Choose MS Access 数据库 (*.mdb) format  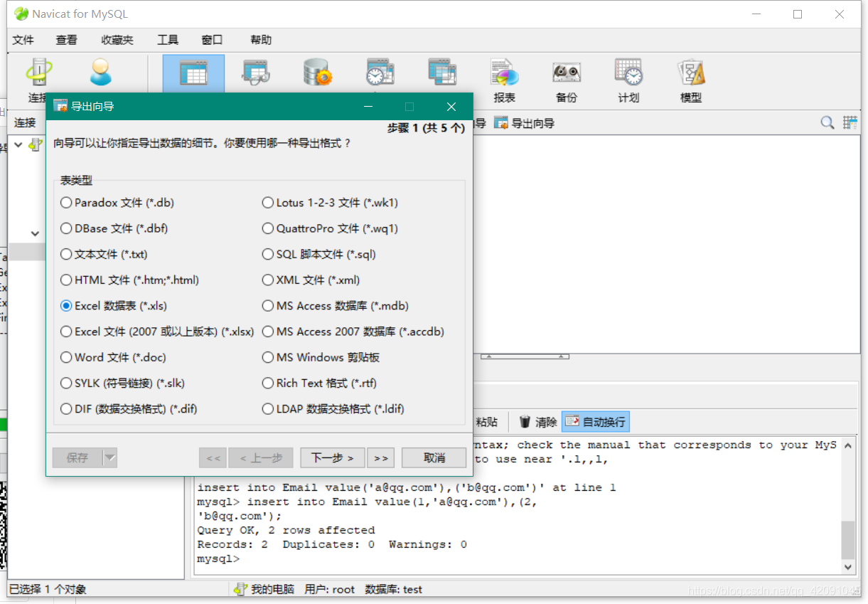click(335, 306)
